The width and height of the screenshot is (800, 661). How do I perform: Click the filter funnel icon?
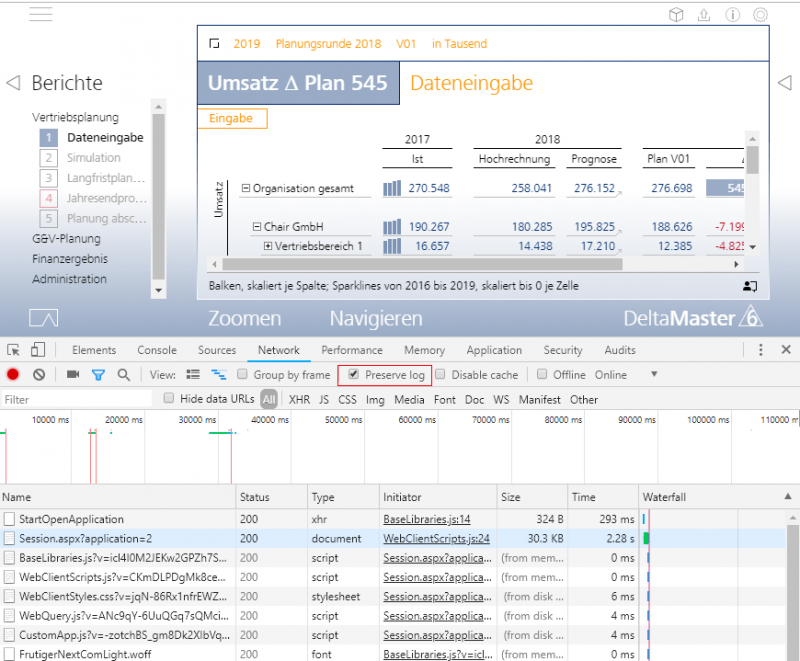tap(98, 375)
